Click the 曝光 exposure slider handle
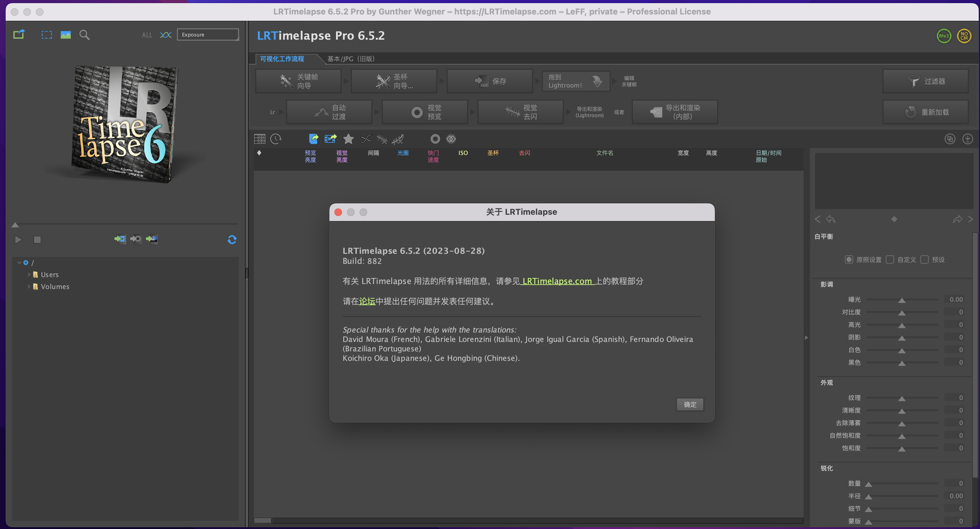The height and width of the screenshot is (529, 980). point(902,300)
